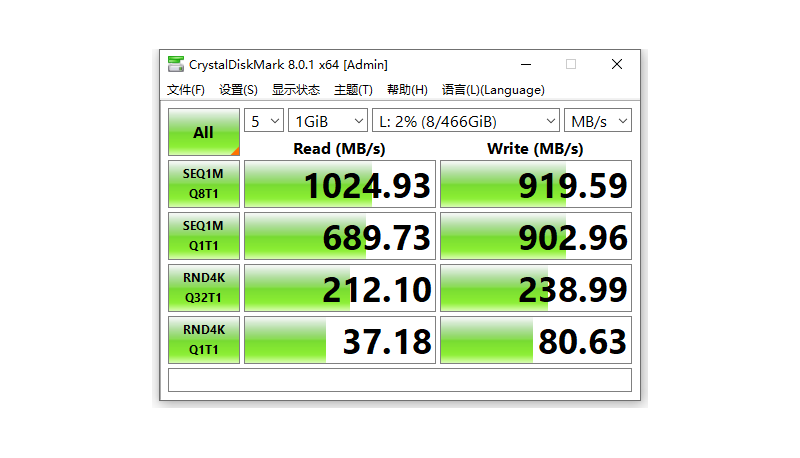Expand the unit dropdown showing MB/s

(x=598, y=121)
